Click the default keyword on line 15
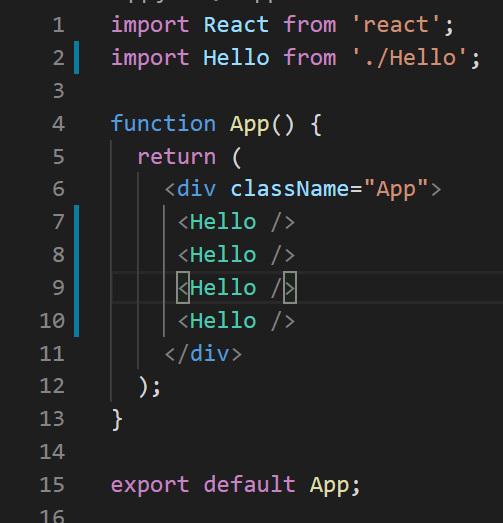 click(x=249, y=484)
